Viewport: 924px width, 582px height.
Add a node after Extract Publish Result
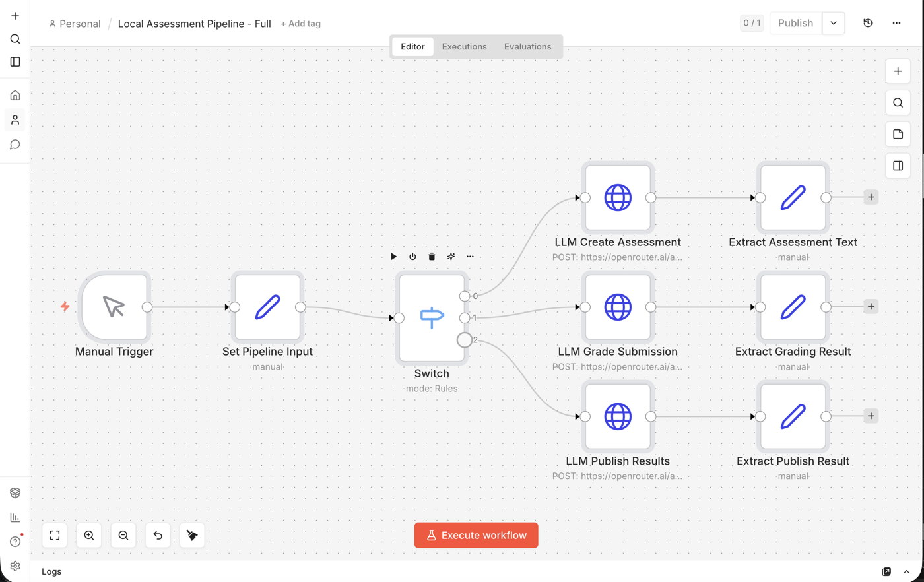(871, 416)
